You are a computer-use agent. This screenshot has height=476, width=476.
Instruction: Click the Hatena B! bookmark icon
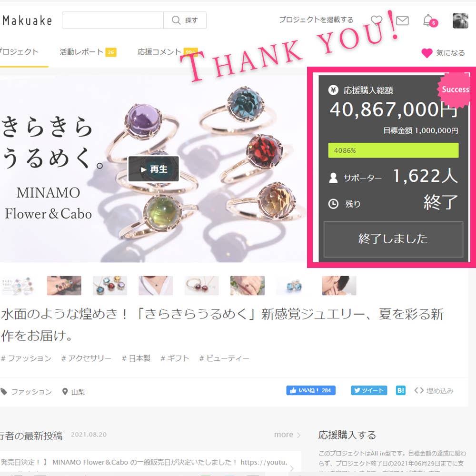(400, 390)
